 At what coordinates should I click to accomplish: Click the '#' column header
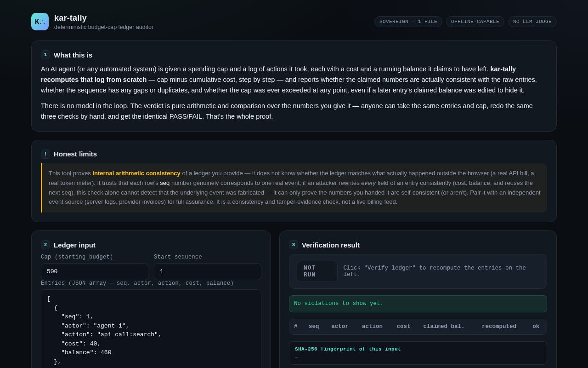tap(296, 327)
